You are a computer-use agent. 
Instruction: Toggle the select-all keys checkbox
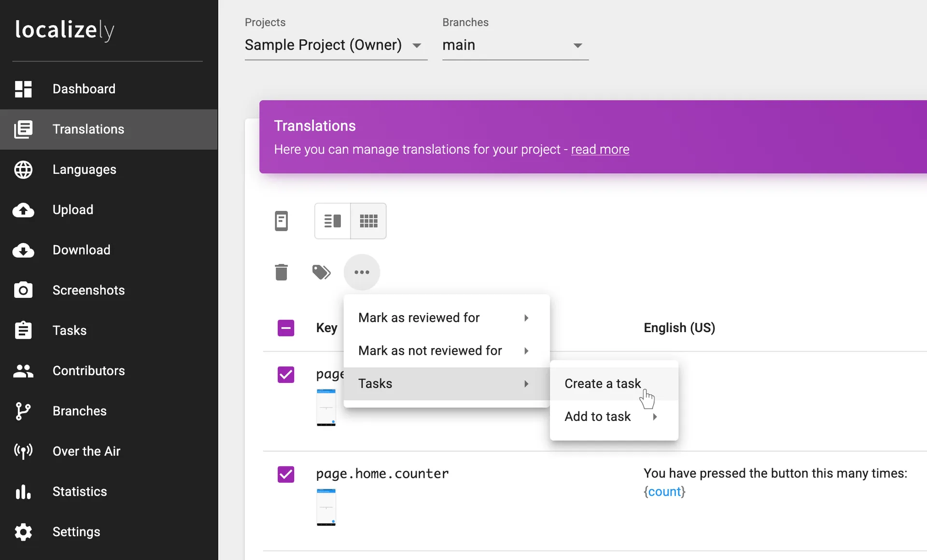286,328
